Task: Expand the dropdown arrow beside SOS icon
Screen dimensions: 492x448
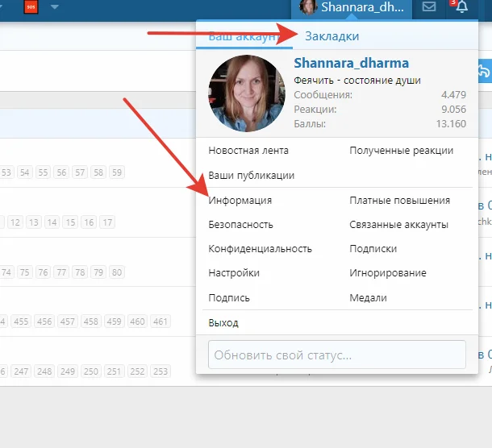Action: click(x=55, y=7)
